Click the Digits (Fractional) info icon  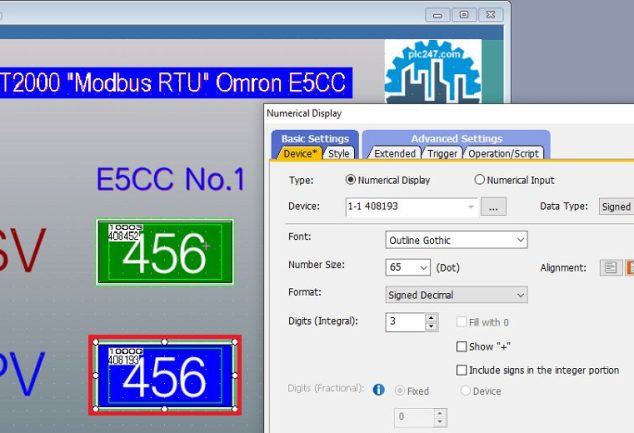click(x=378, y=390)
